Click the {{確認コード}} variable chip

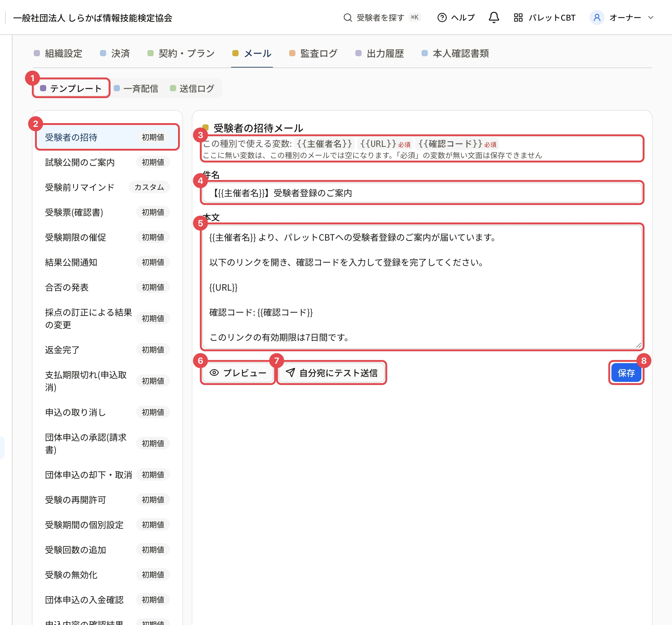(457, 144)
